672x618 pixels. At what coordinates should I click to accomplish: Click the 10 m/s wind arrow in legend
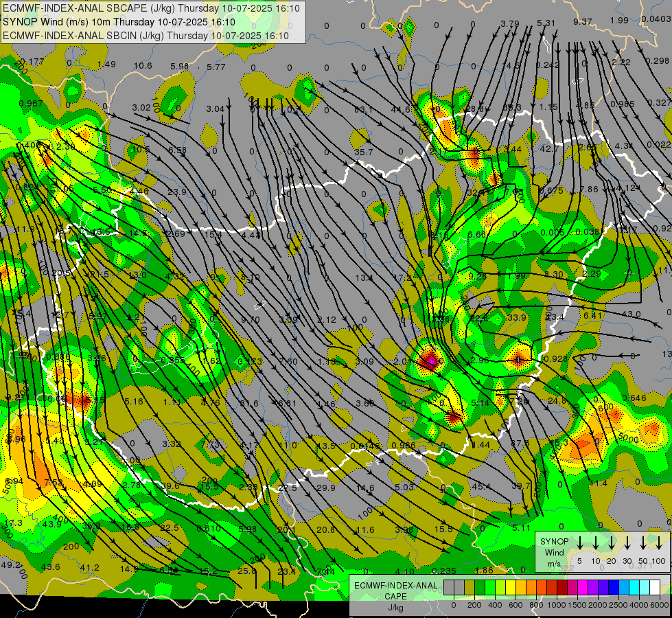pyautogui.click(x=595, y=543)
